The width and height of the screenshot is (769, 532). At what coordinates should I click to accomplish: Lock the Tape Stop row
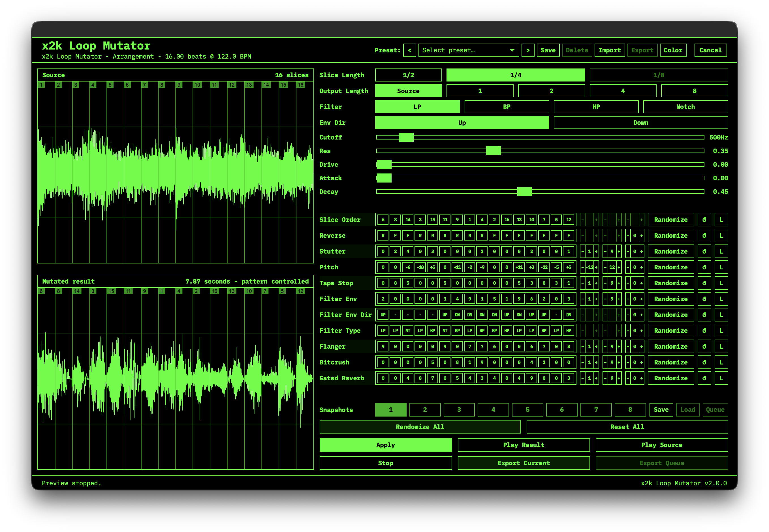[x=721, y=283]
